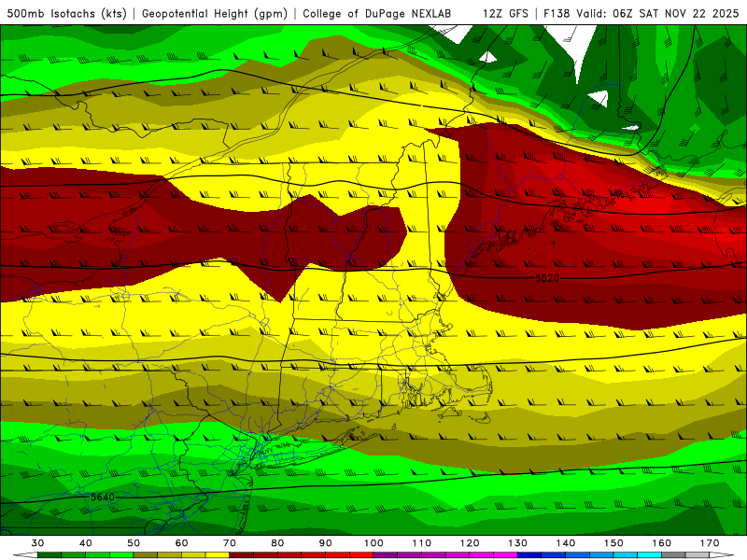747x560 pixels.
Task: Click the "F138 Valid: 06Z SAT NOV 22 2025" text
Action: pyautogui.click(x=641, y=13)
